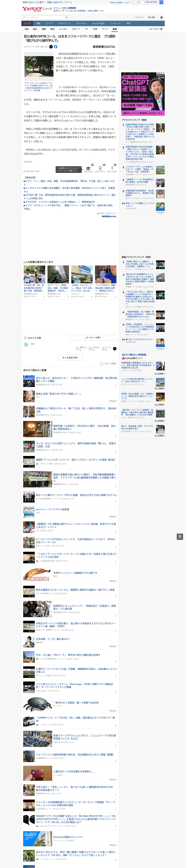Open the 静岡新聞DIGITAL publisher logo link
This screenshot has height=868, width=186.
coord(104,47)
